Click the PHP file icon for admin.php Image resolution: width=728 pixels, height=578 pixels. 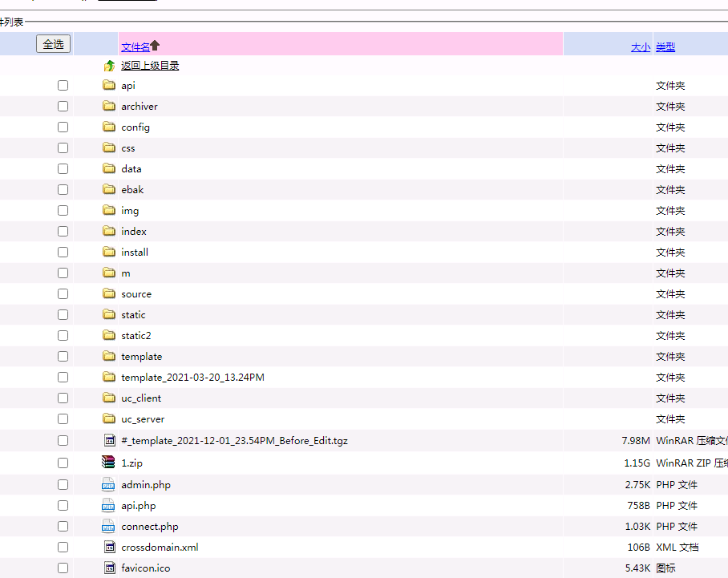tap(109, 485)
